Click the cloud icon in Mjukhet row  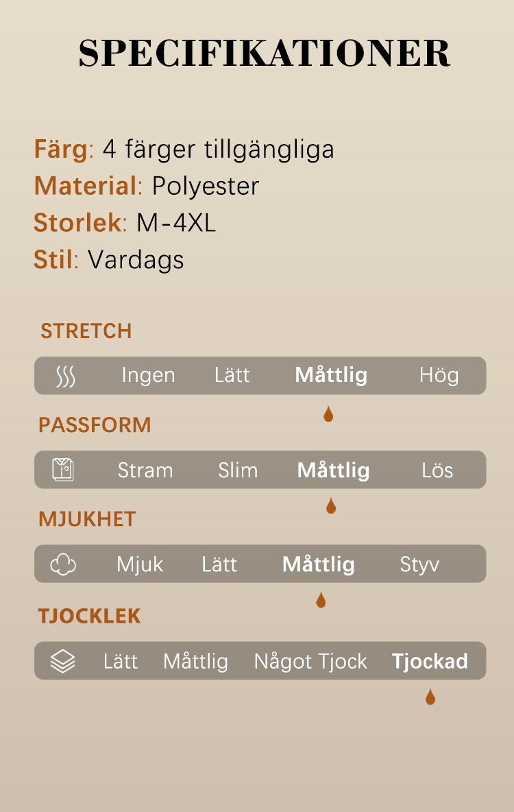point(63,564)
